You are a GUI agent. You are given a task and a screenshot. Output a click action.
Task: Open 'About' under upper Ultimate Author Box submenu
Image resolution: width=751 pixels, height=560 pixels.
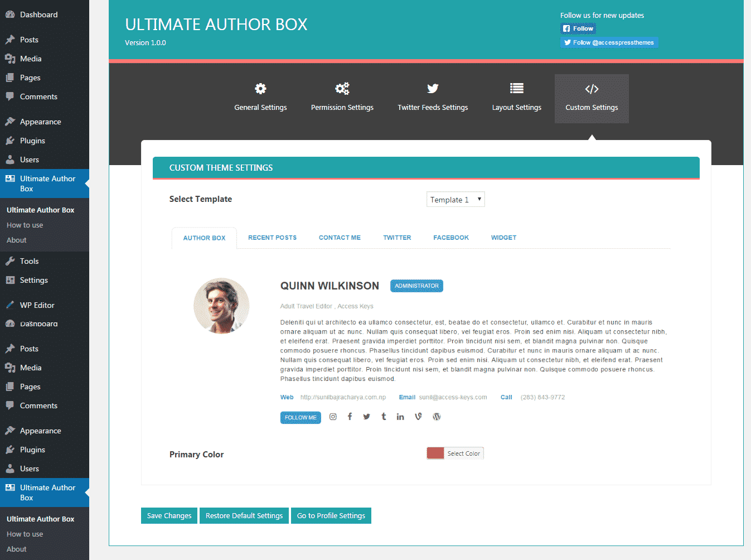point(17,240)
